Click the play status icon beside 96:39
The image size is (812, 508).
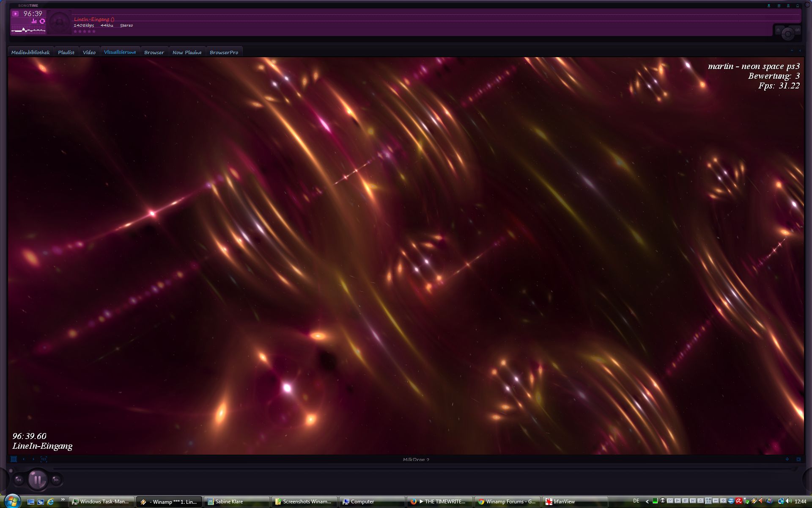coord(15,14)
